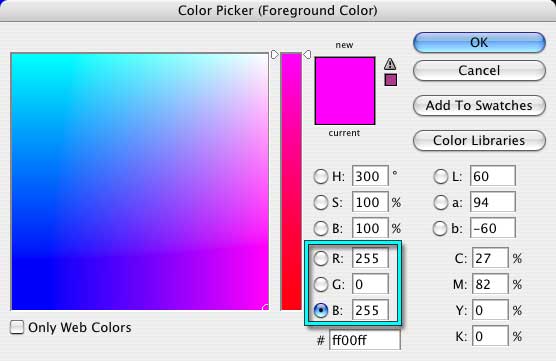556x361 pixels.
Task: Click the color field circle selection marker
Action: point(266,307)
